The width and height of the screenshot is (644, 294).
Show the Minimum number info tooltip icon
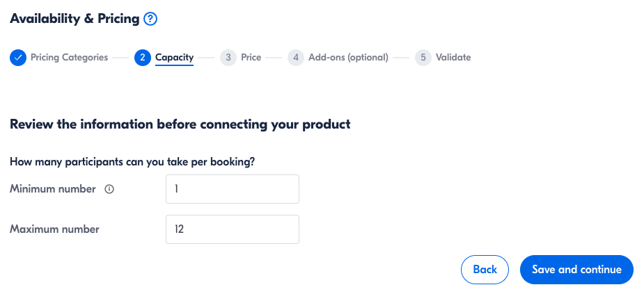click(x=109, y=189)
